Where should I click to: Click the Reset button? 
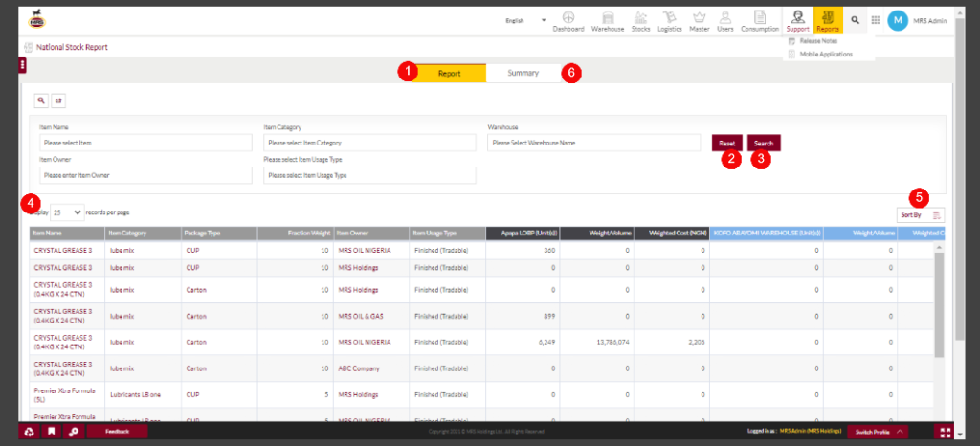[727, 143]
